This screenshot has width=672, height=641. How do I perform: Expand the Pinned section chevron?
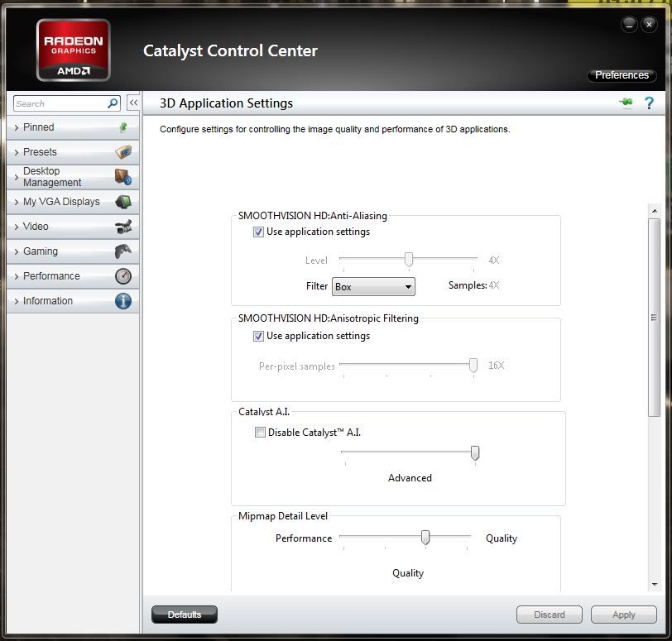pyautogui.click(x=17, y=127)
